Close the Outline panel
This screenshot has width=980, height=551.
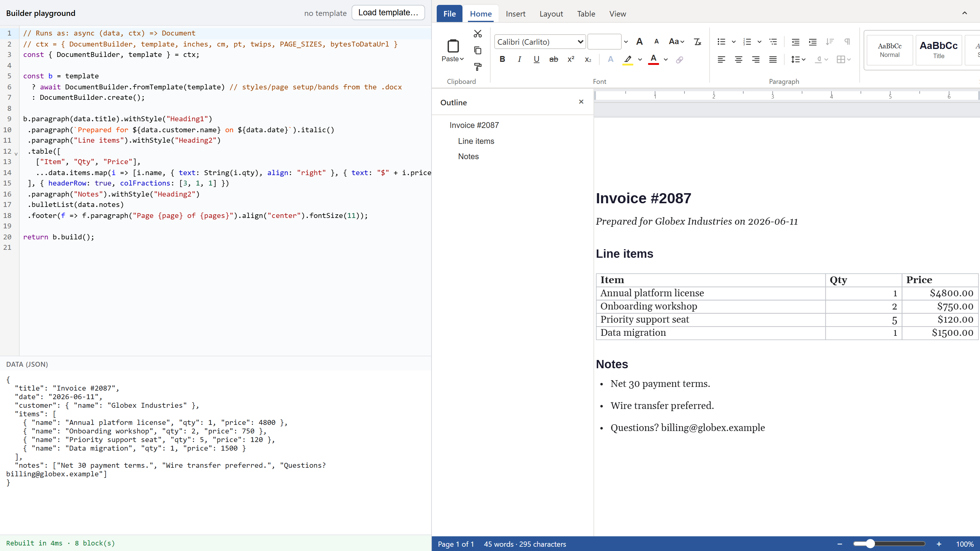[x=581, y=102]
